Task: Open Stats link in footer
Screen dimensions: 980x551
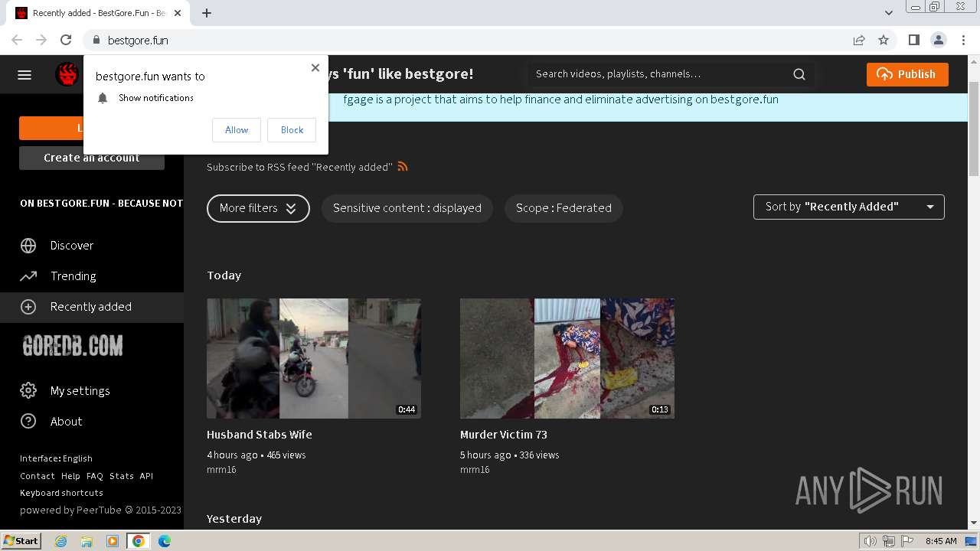Action: coord(122,476)
